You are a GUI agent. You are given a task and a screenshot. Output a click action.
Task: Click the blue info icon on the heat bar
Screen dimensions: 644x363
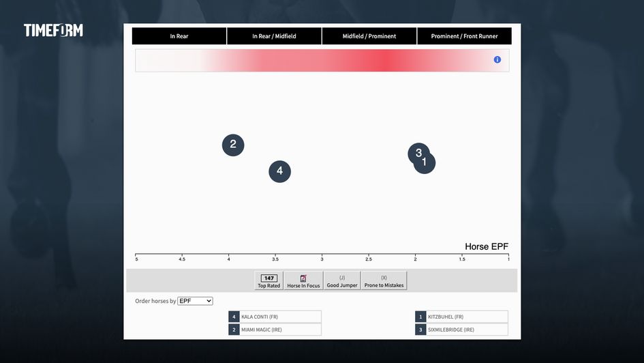tap(497, 60)
